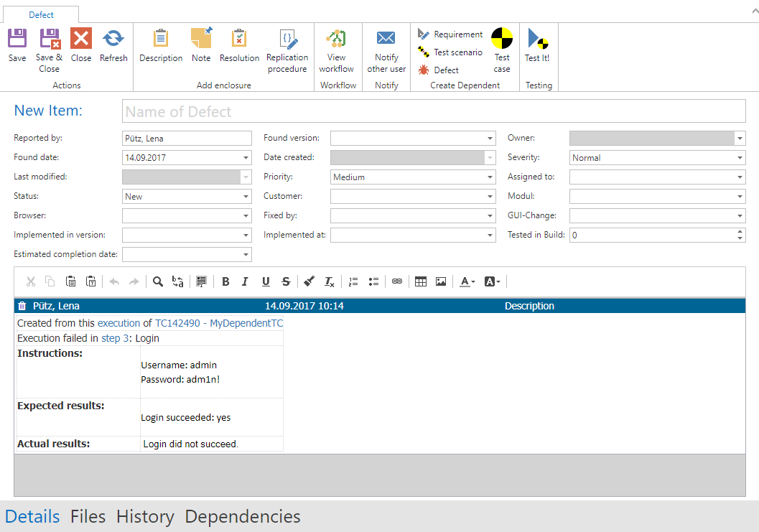Viewport: 759px width, 532px height.
Task: Open View workflow
Action: (336, 39)
